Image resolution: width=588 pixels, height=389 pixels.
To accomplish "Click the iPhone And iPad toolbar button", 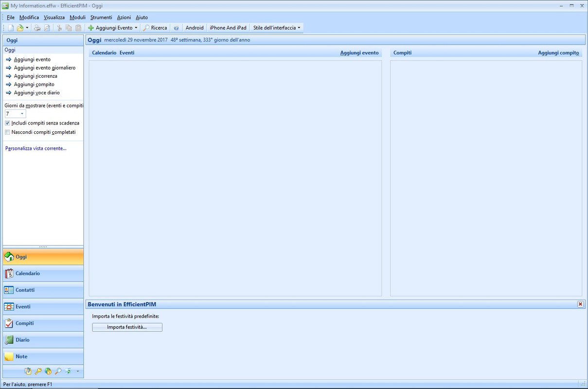I will coord(228,28).
